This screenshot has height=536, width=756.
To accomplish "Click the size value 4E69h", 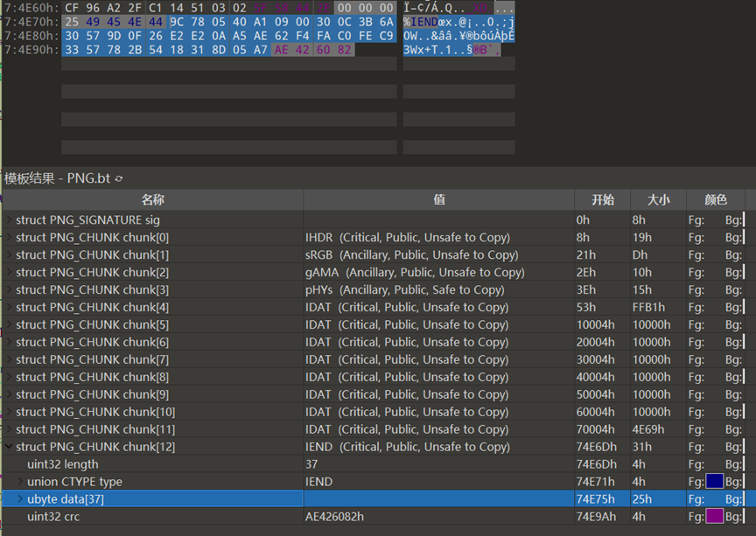I will [x=648, y=429].
